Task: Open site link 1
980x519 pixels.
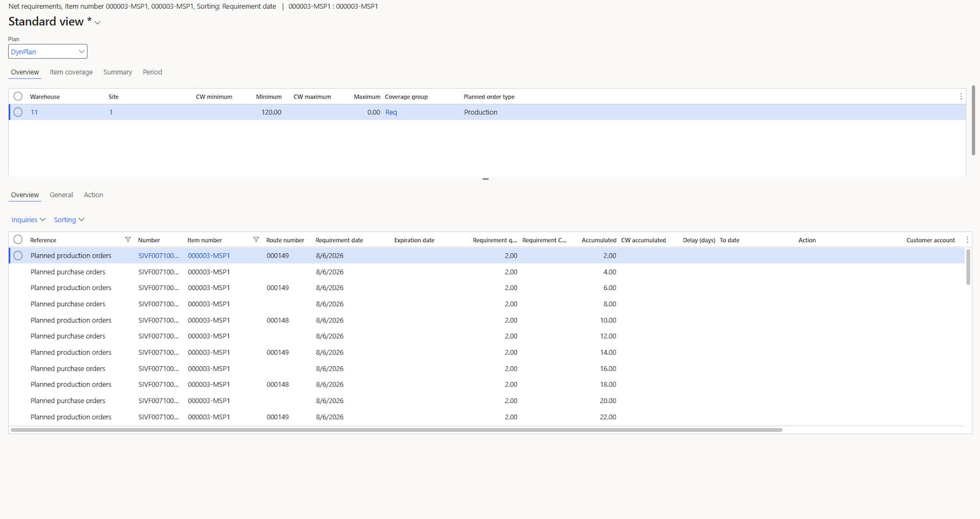Action: click(111, 112)
